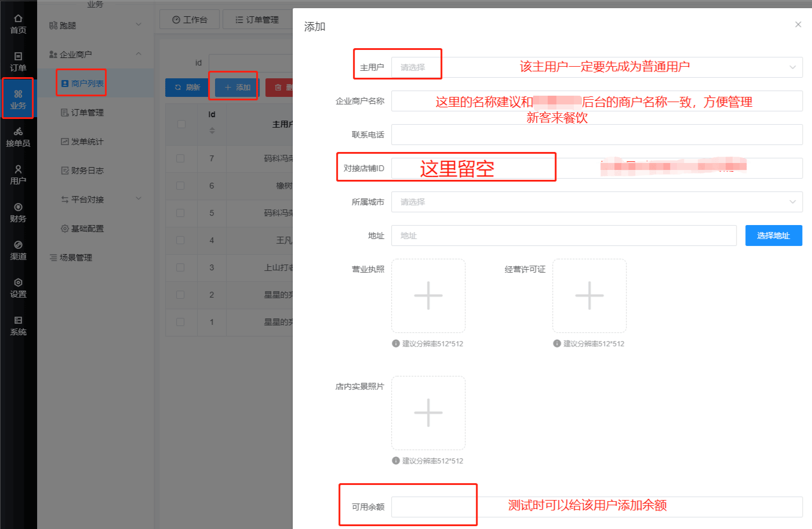Open 场景管理 in side menu

click(x=71, y=258)
